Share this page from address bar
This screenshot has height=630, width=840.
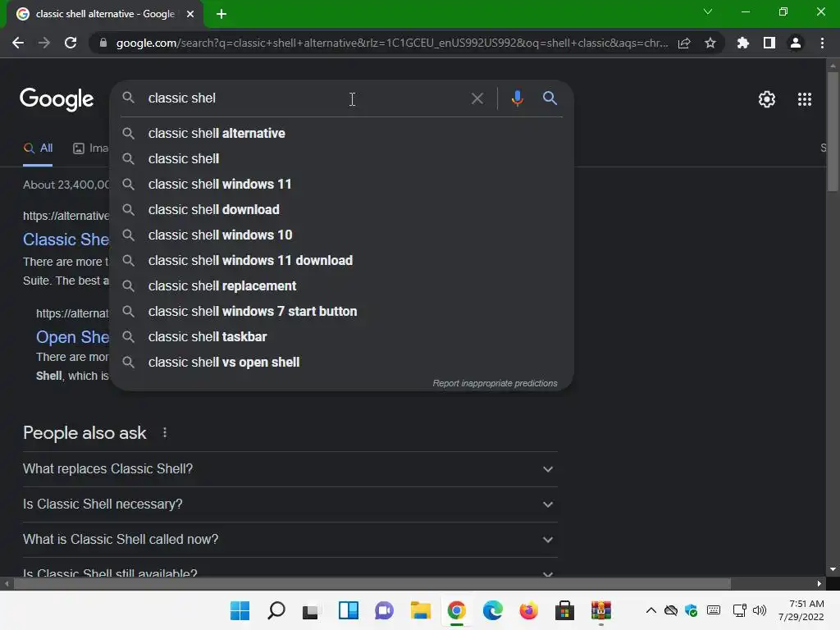click(x=684, y=43)
